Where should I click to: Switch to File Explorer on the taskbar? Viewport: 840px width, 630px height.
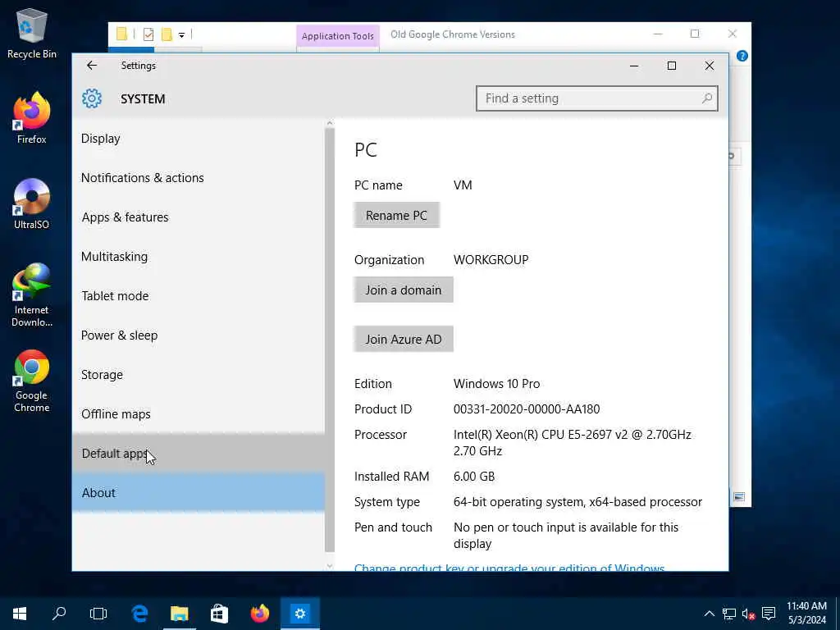point(180,614)
